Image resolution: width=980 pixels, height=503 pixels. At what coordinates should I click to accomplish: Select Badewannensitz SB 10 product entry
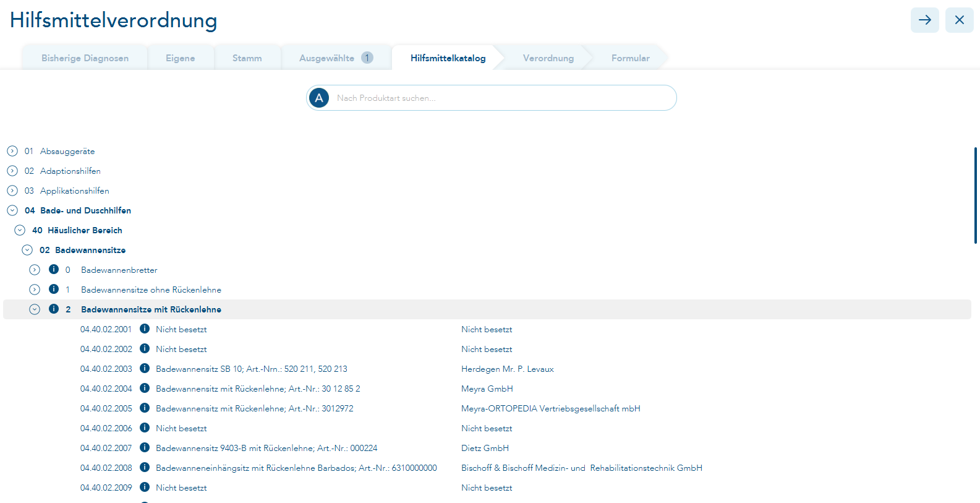tap(251, 369)
